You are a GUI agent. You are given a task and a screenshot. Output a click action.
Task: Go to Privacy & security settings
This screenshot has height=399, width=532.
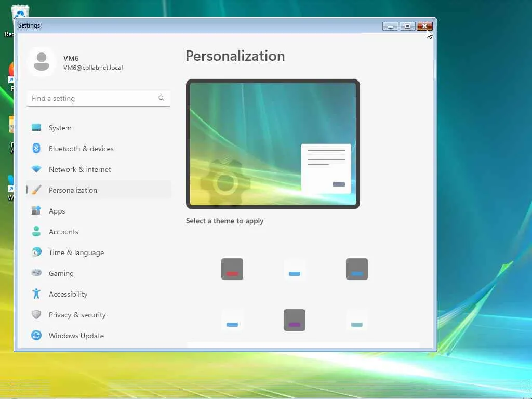98,314
